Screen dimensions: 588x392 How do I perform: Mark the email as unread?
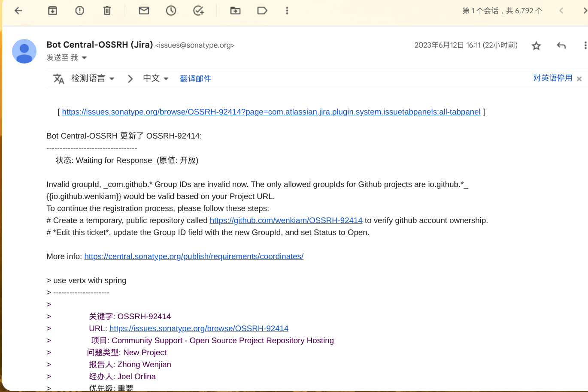coord(144,11)
